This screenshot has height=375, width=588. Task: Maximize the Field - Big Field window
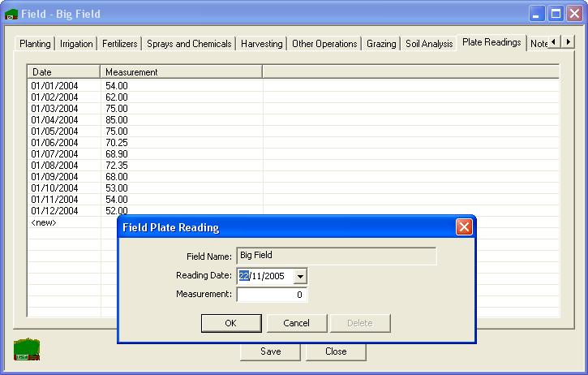tap(556, 14)
